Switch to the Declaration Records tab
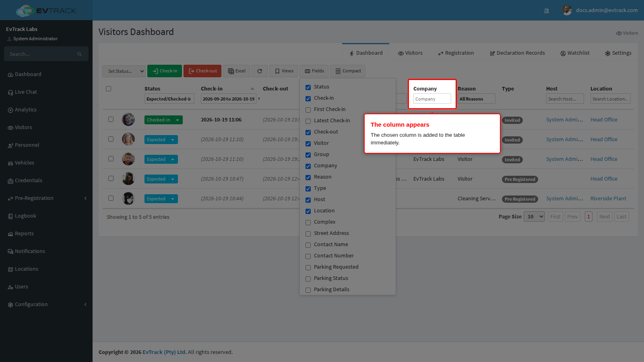The width and height of the screenshot is (644, 362). tap(517, 53)
